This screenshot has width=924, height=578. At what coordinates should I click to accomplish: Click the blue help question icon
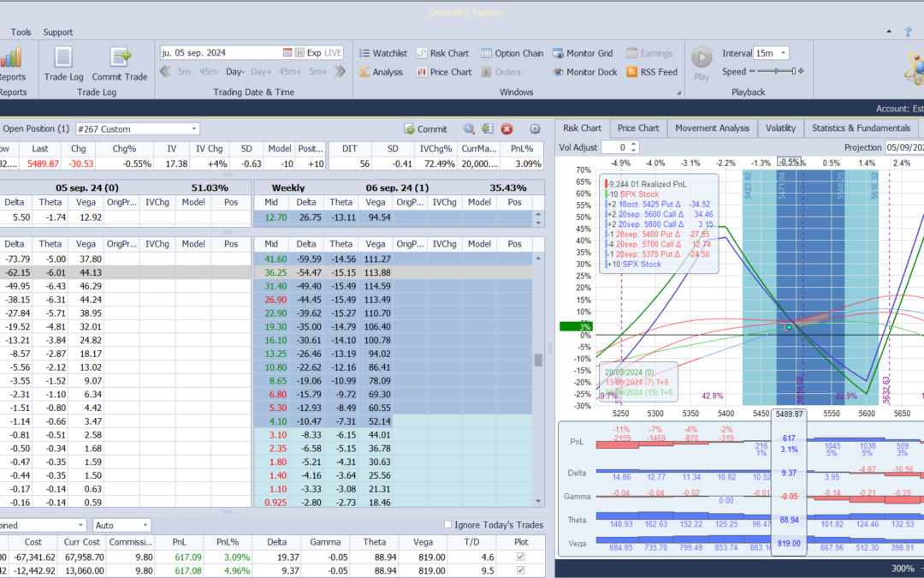tap(908, 32)
